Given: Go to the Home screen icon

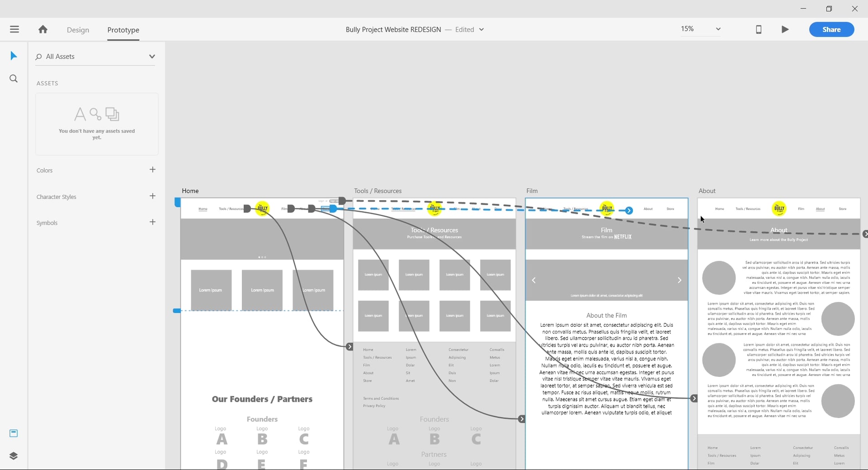Looking at the screenshot, I should (43, 29).
